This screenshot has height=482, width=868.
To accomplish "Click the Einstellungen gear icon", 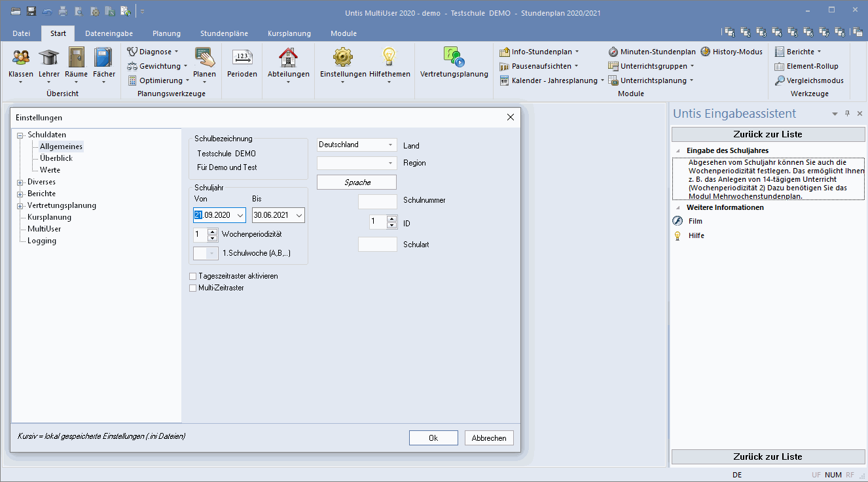I will coord(343,58).
